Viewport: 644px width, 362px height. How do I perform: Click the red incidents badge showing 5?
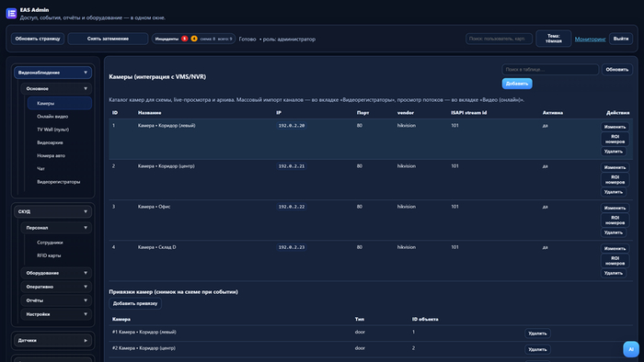click(x=184, y=39)
